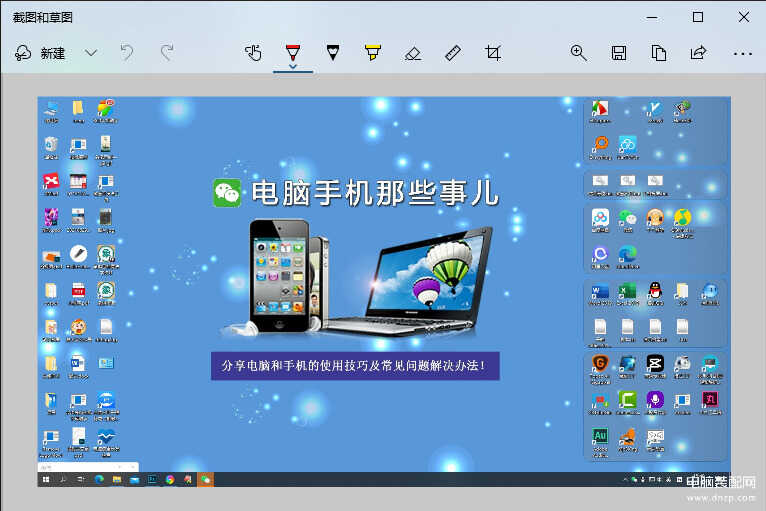Open the ballpoint pen options chevron
766x511 pixels.
293,66
